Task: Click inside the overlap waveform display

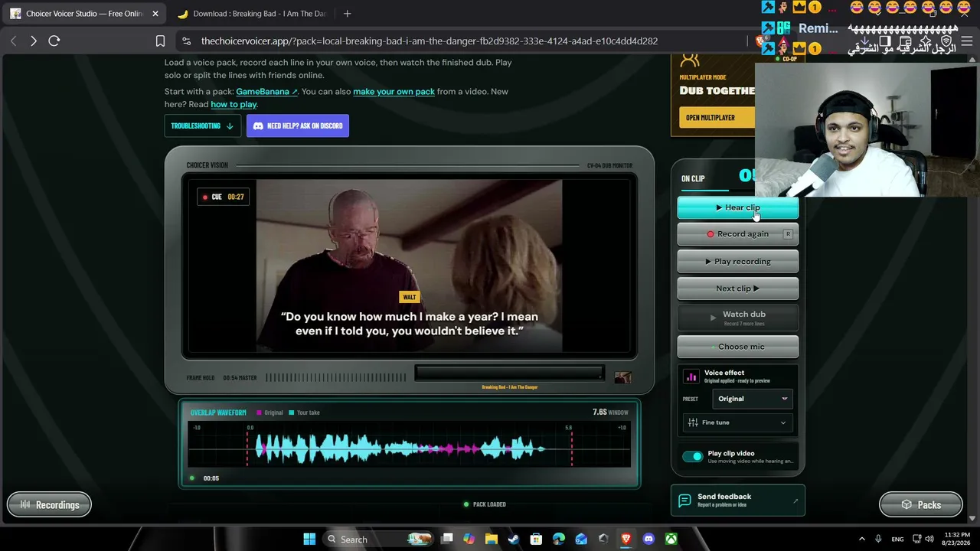Action: point(410,444)
